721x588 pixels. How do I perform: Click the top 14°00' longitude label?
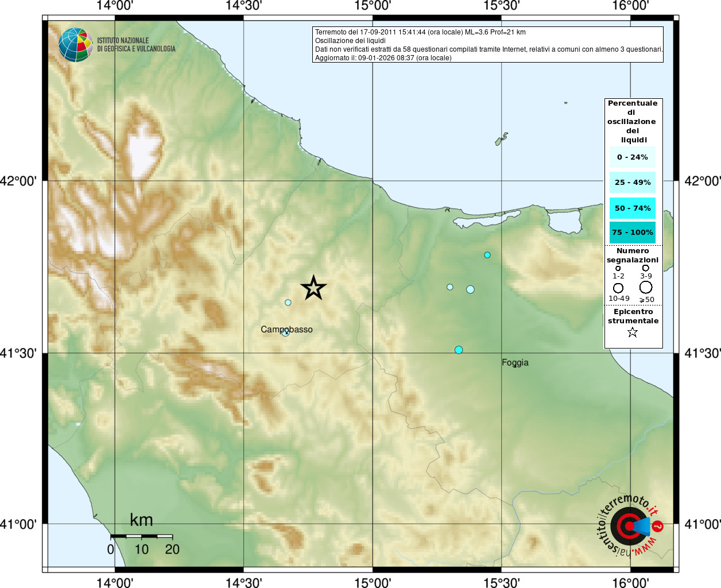coord(115,6)
